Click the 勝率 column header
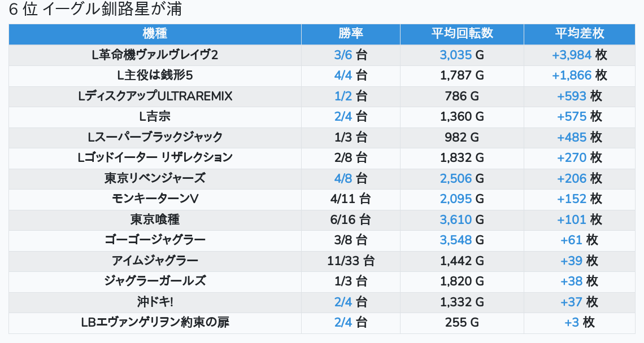Image resolution: width=644 pixels, height=343 pixels. [x=351, y=34]
